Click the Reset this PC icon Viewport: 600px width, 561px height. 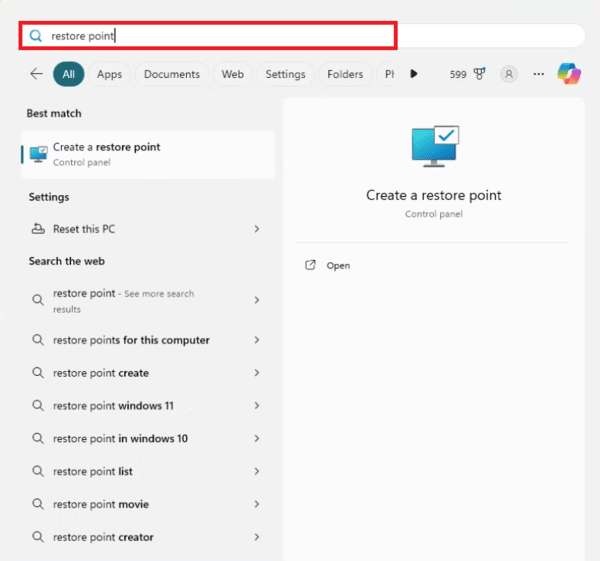tap(38, 228)
